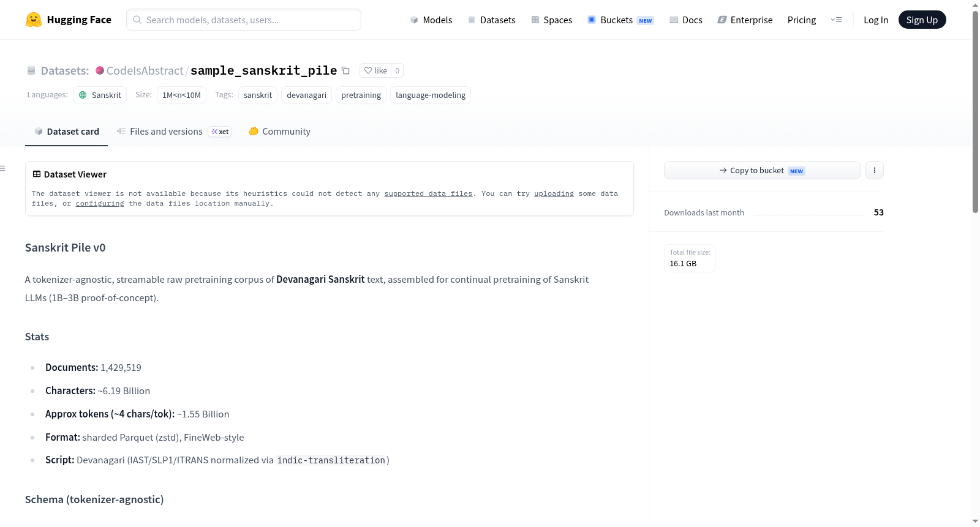This screenshot has height=527, width=980.
Task: Switch to the Dataset card tab
Action: pos(67,132)
